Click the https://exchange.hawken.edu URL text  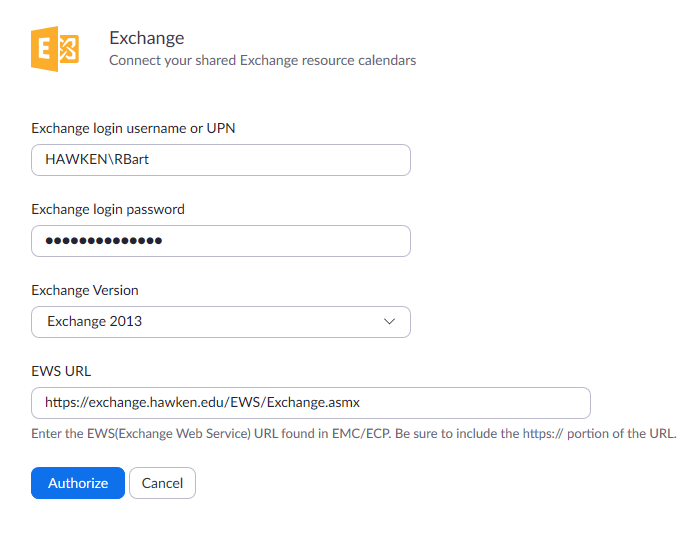pos(202,402)
